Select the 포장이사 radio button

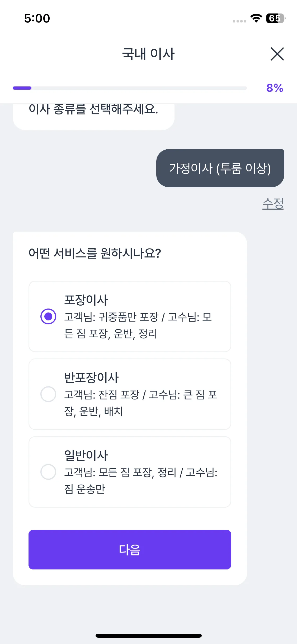[48, 316]
